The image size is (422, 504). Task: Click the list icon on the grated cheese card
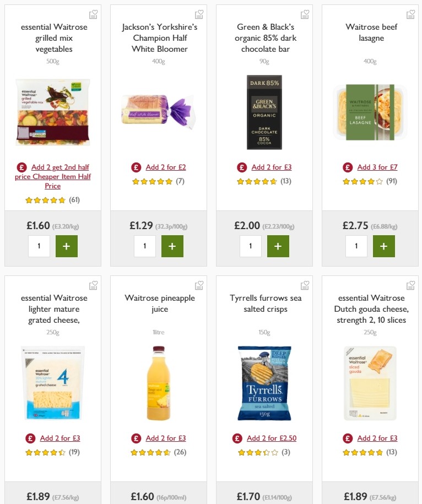93,285
